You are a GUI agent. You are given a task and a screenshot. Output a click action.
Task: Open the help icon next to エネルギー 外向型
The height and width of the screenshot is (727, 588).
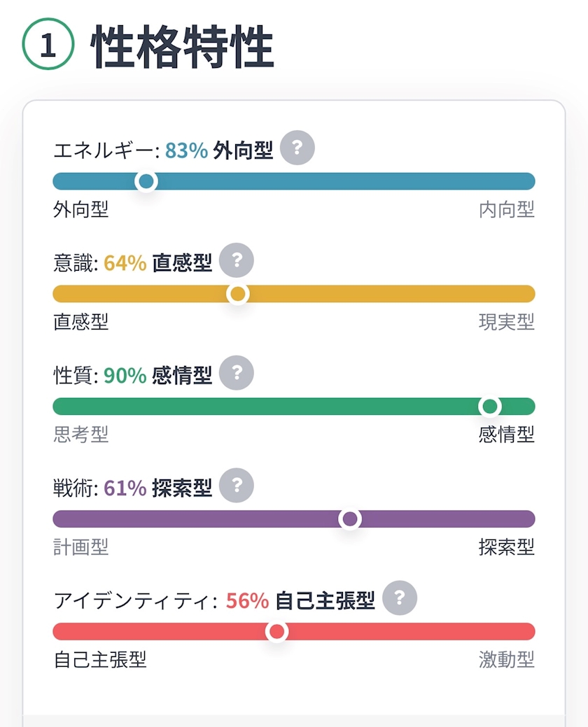(x=297, y=148)
